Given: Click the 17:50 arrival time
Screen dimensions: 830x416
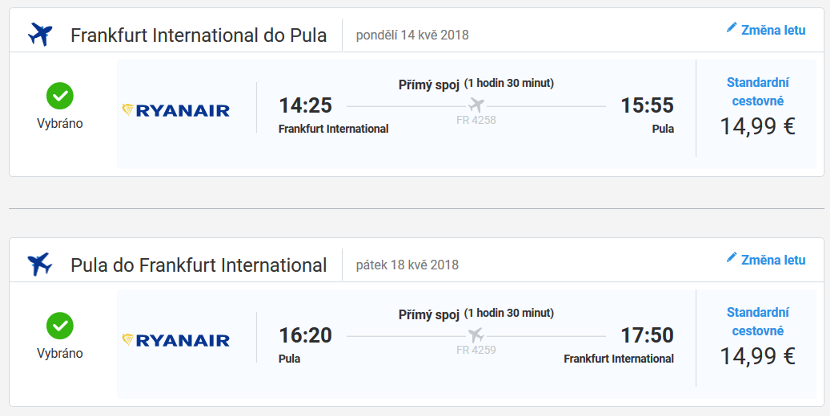Looking at the screenshot, I should 647,335.
